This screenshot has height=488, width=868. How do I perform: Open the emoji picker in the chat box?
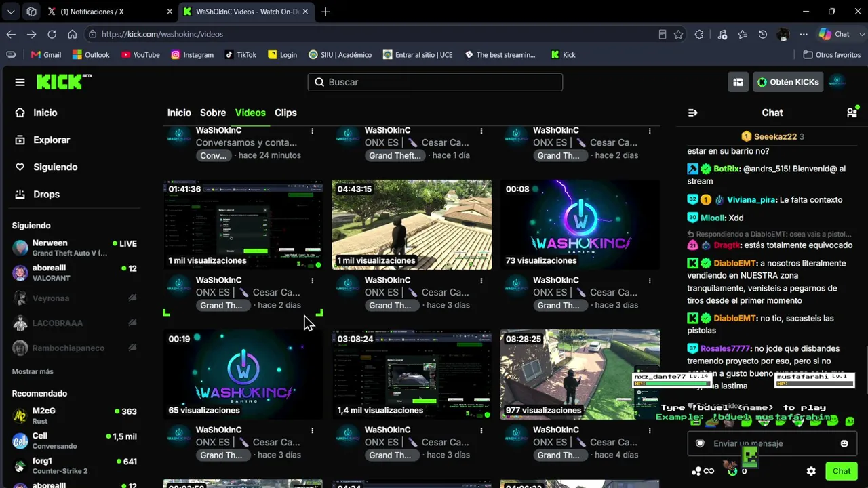[x=844, y=443]
